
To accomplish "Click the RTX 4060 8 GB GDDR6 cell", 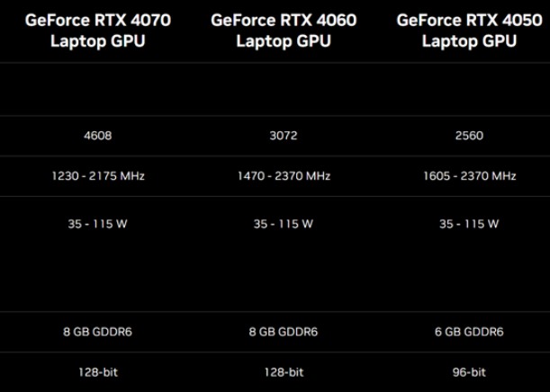I will tap(284, 332).
